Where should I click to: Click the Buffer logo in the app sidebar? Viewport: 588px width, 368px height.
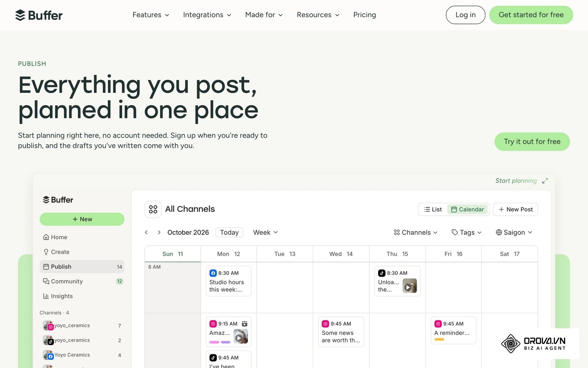58,200
